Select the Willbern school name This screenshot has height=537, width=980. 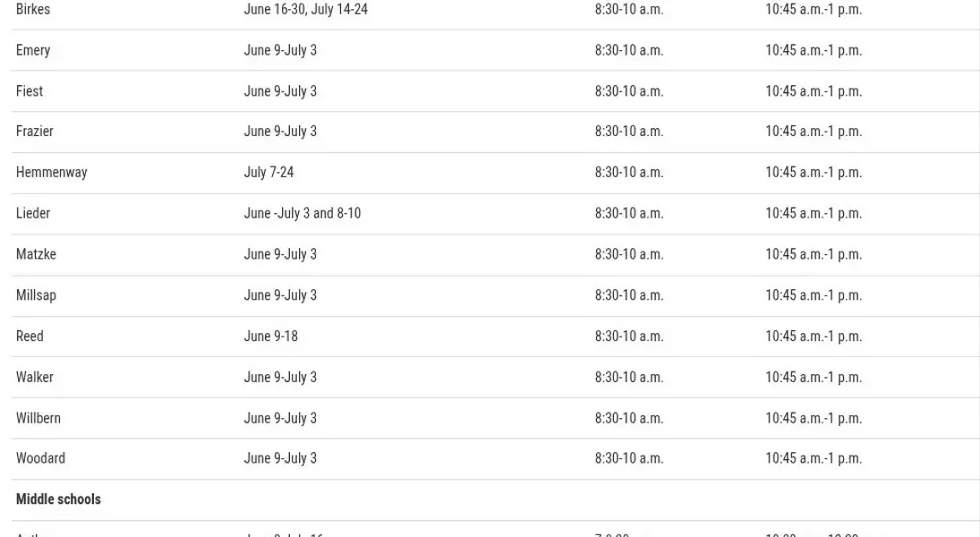coord(38,418)
